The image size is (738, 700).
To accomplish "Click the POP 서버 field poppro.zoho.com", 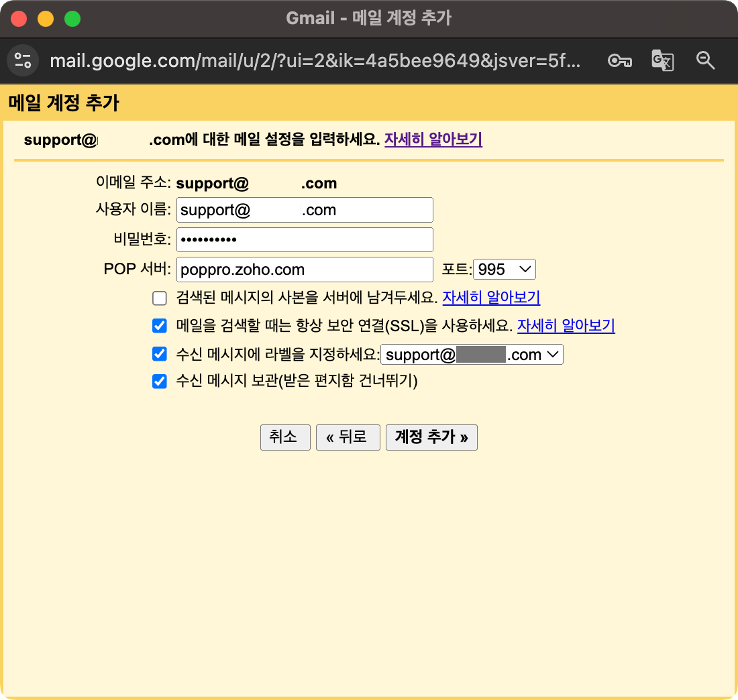I will point(305,270).
